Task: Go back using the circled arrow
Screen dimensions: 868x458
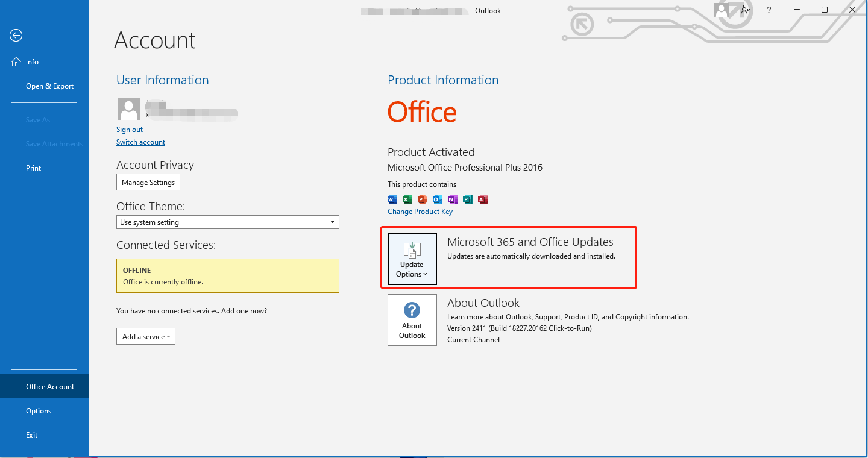Action: [16, 36]
